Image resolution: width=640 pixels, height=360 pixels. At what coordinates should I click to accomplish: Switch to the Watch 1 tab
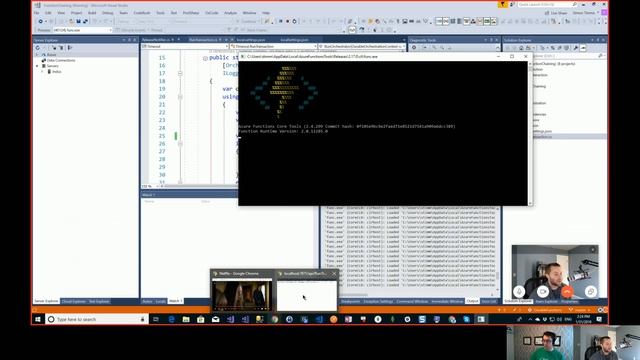[175, 301]
